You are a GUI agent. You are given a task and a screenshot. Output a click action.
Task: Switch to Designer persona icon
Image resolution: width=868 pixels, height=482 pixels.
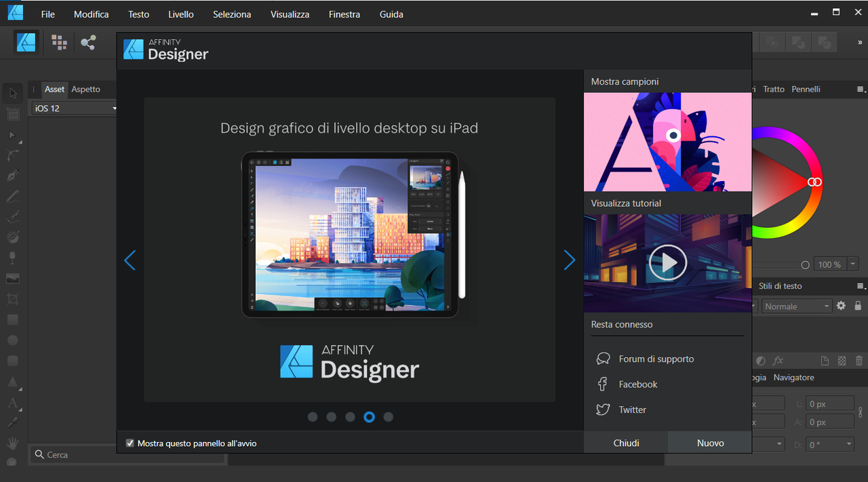[x=26, y=43]
